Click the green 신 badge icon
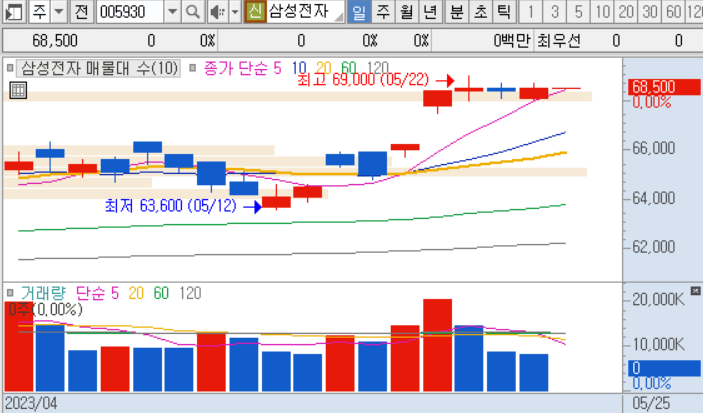The height and width of the screenshot is (413, 703). click(255, 12)
